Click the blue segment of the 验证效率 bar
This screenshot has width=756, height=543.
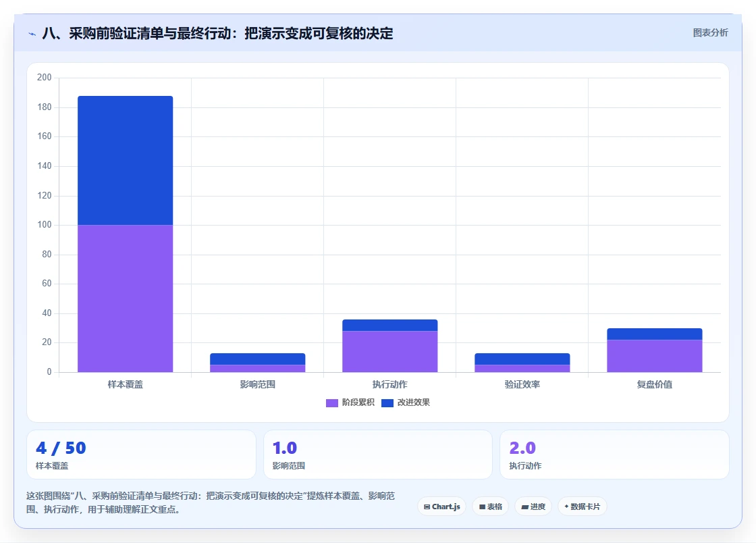coord(522,359)
